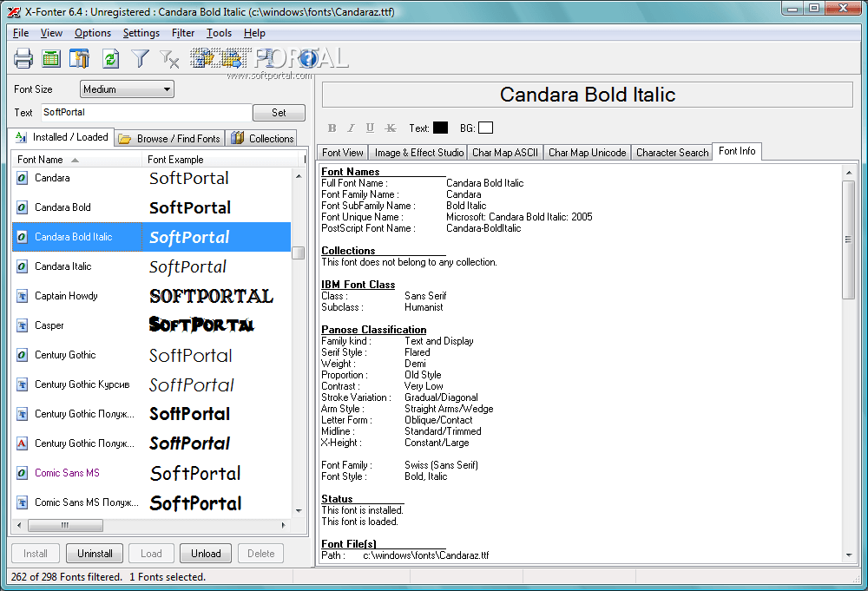Open the green table view icon

click(51, 58)
